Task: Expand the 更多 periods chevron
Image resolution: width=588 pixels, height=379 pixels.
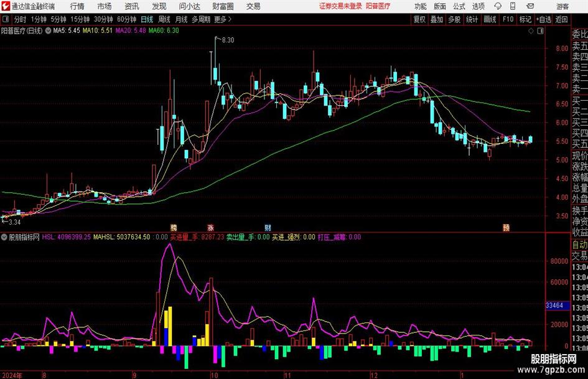Action: pos(230,19)
